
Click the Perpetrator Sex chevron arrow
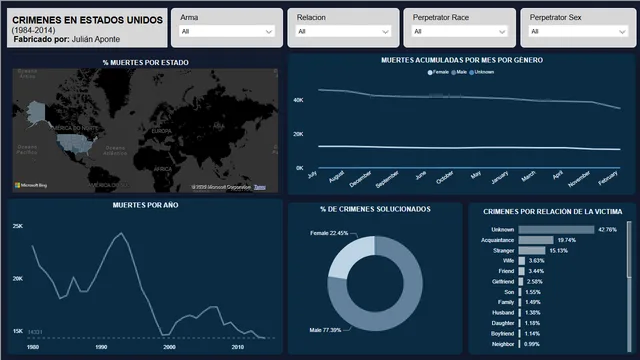click(622, 32)
